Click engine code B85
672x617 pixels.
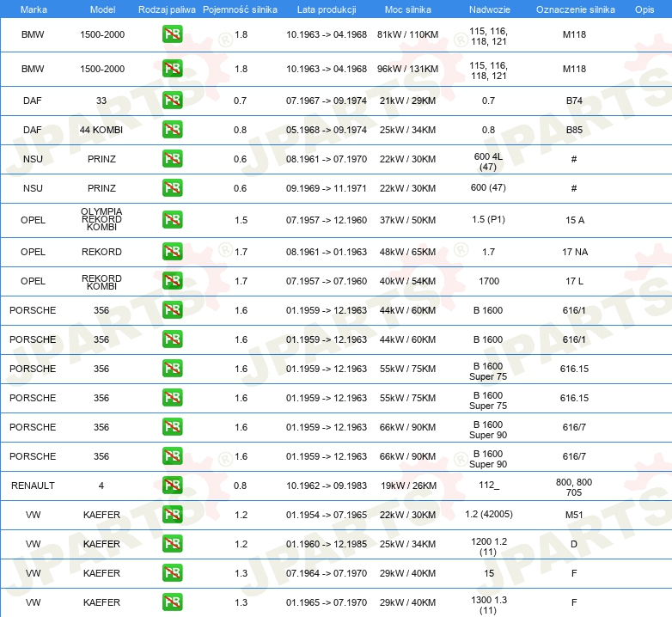(x=574, y=130)
